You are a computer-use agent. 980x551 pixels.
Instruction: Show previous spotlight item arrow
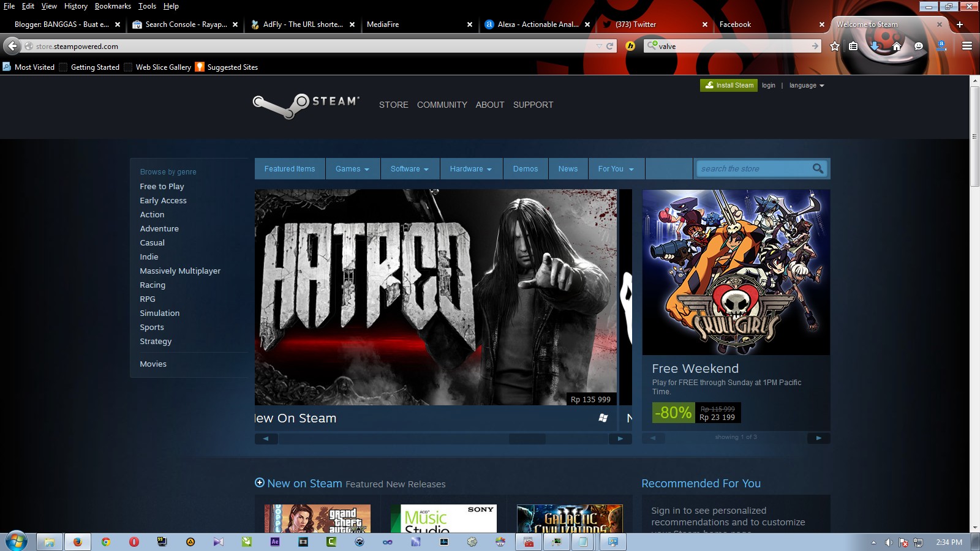pos(653,438)
